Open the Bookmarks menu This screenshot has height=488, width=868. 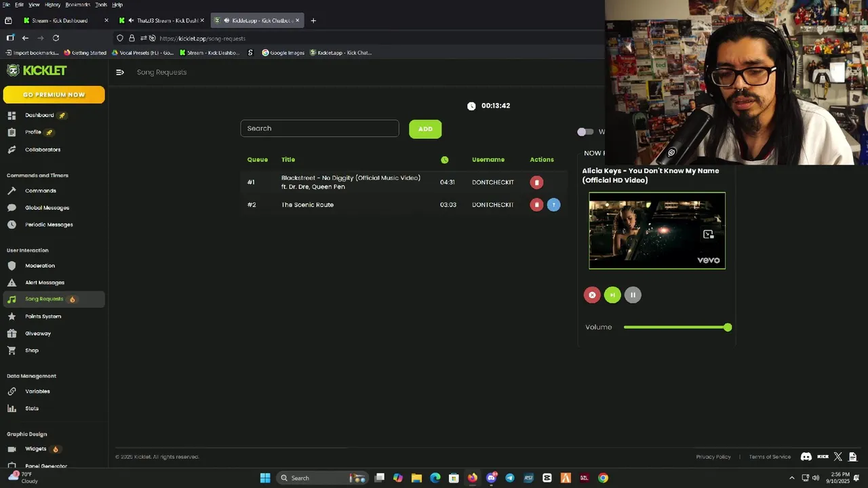tap(77, 5)
